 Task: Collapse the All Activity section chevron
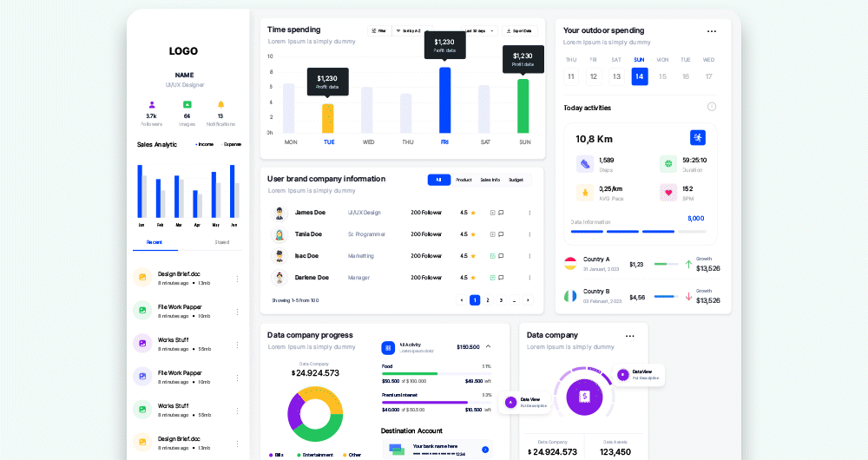tap(488, 346)
